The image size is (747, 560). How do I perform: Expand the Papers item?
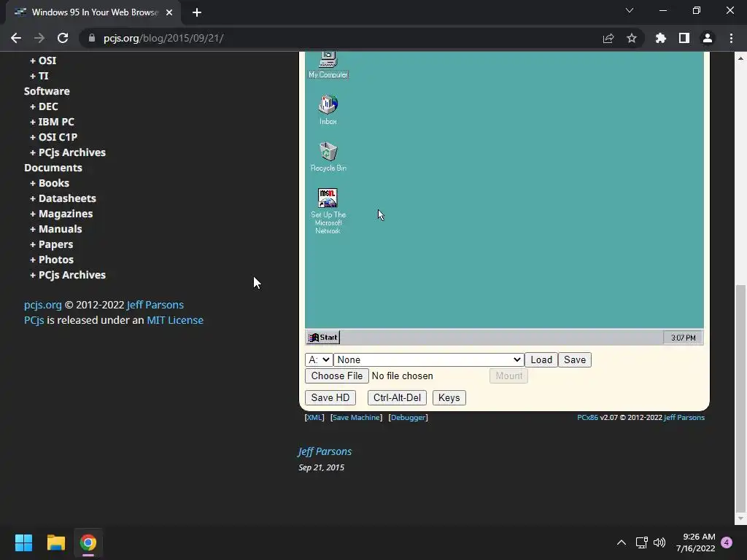click(x=52, y=244)
